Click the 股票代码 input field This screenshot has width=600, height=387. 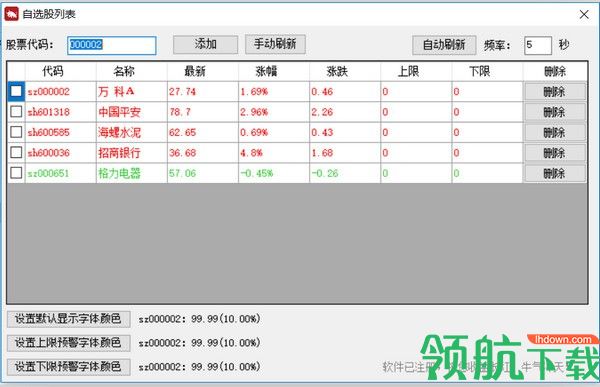click(112, 45)
